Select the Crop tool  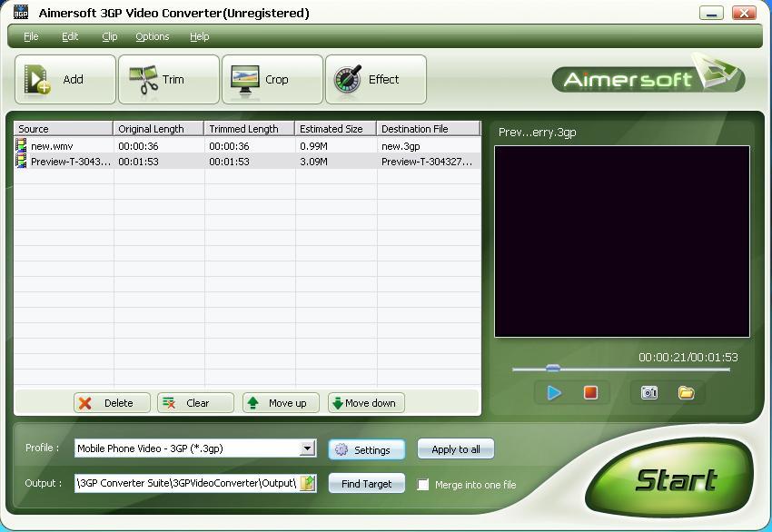coord(271,79)
